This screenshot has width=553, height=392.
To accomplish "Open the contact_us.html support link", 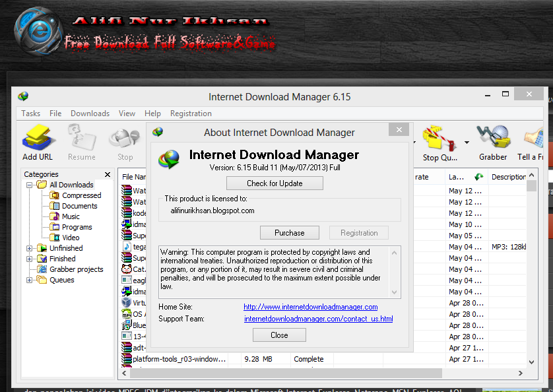I will 319,319.
